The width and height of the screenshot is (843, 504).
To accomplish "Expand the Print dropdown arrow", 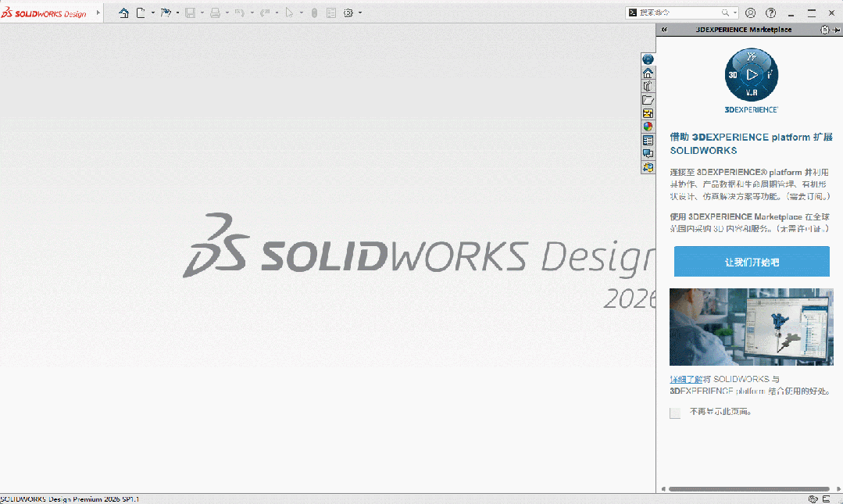I will point(227,13).
